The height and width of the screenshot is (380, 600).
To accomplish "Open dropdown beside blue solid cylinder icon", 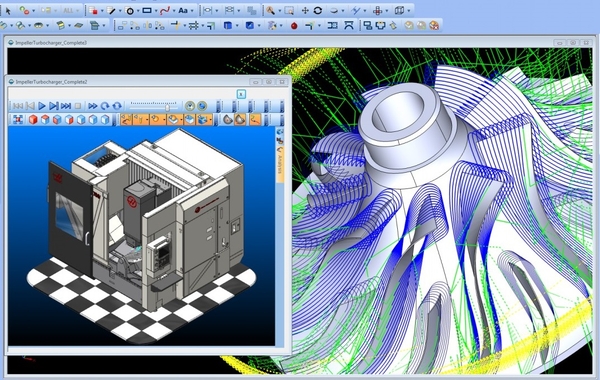I will click(237, 26).
